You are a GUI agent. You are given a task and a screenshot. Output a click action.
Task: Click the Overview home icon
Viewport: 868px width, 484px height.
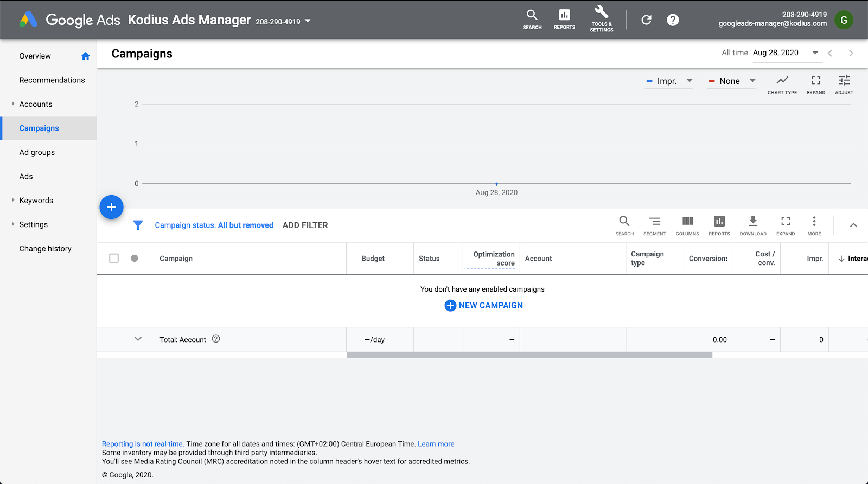pos(85,56)
